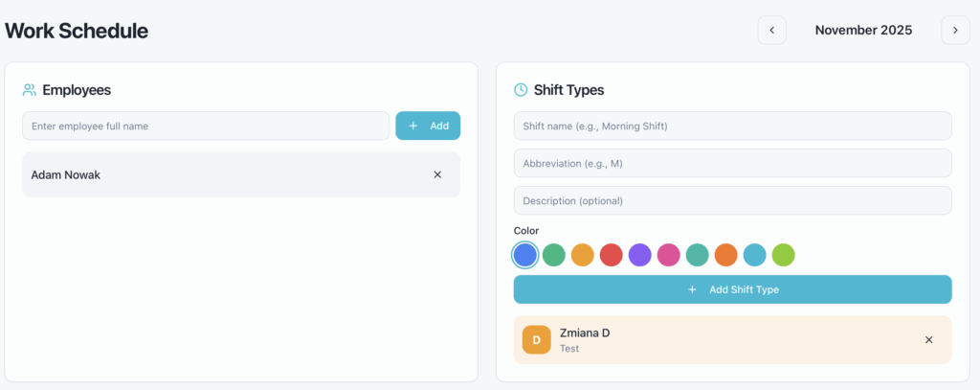This screenshot has width=980, height=390.
Task: Click the Employees people icon
Action: pos(30,90)
